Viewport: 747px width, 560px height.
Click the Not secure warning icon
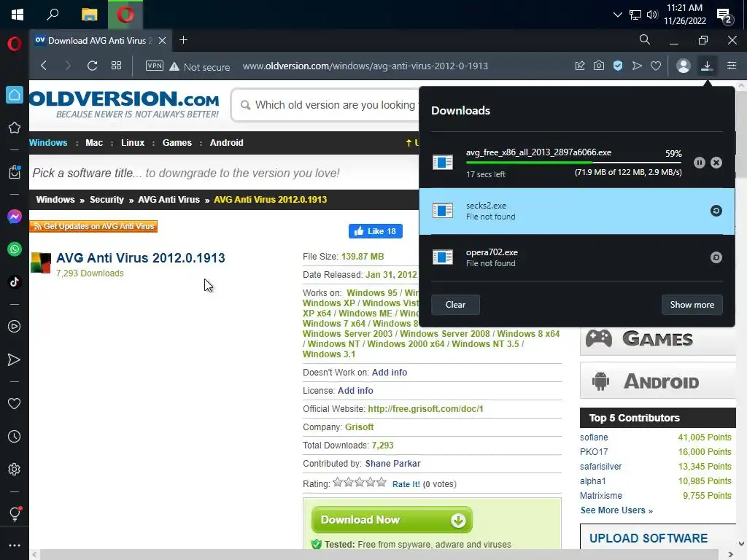click(x=174, y=66)
